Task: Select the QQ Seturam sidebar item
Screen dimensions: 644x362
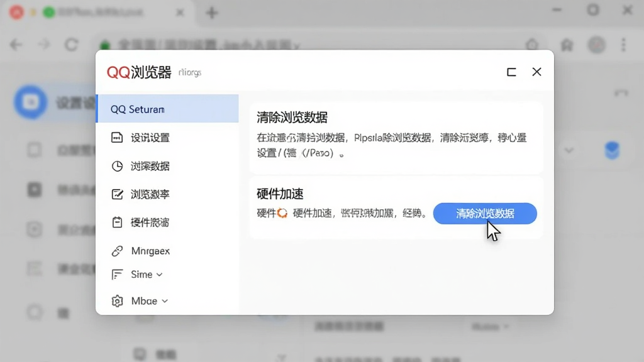Action: point(167,109)
